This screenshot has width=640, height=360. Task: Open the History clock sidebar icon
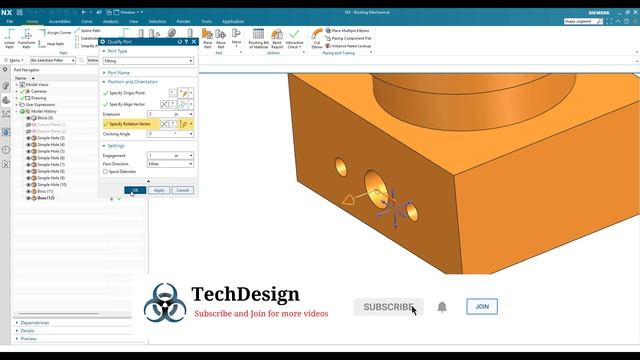click(x=6, y=150)
